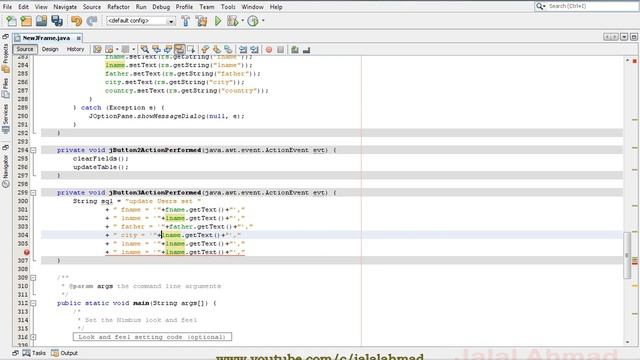
Task: Click the Shift Line Right icon
Action: pos(254,49)
